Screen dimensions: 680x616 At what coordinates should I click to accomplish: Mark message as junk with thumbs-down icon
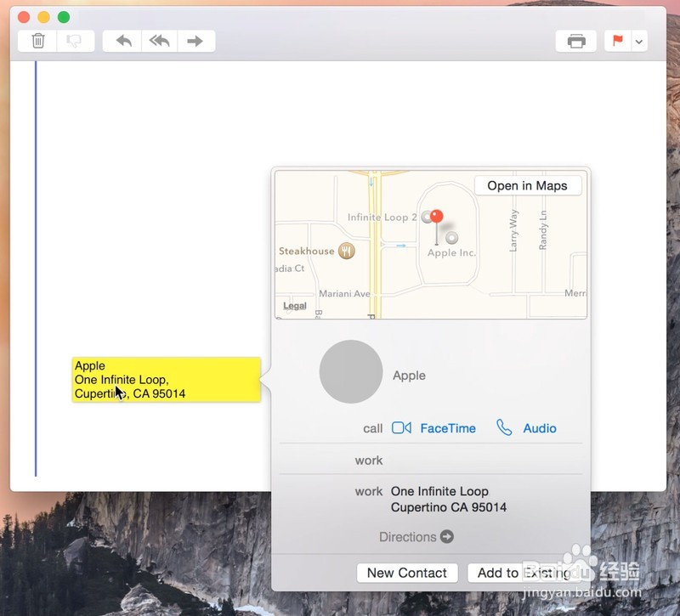click(75, 41)
